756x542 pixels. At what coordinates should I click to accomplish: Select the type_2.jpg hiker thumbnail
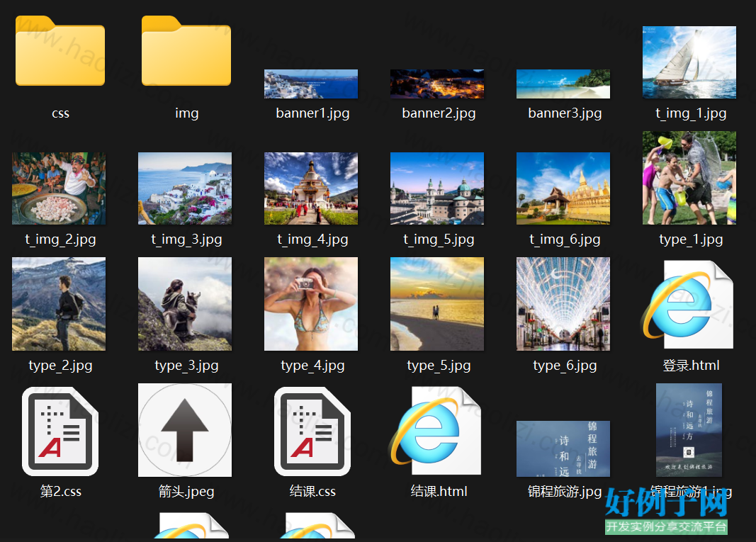59,304
